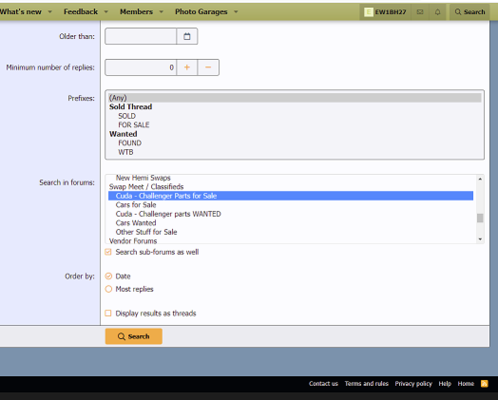Image resolution: width=498 pixels, height=400 pixels.
Task: Select the Date order radio button
Action: [108, 276]
